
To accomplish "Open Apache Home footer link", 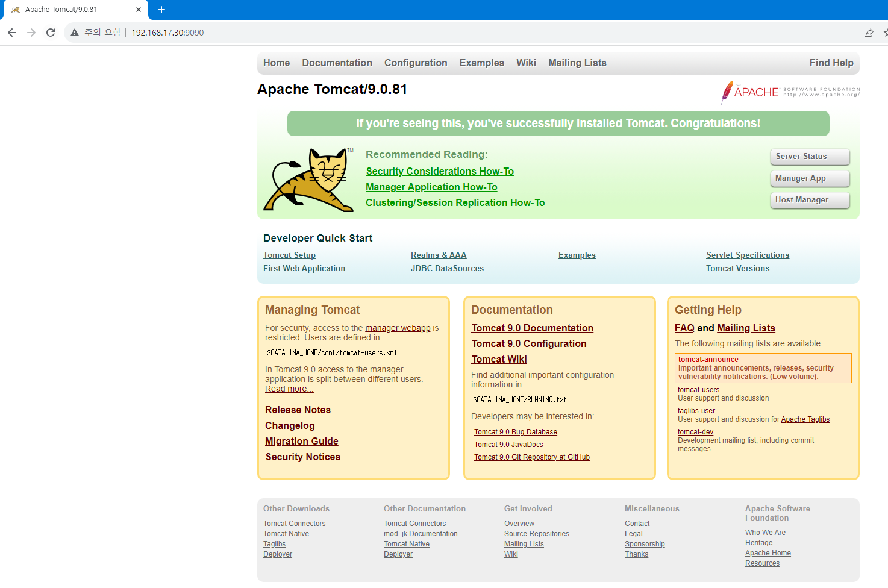I will click(768, 553).
